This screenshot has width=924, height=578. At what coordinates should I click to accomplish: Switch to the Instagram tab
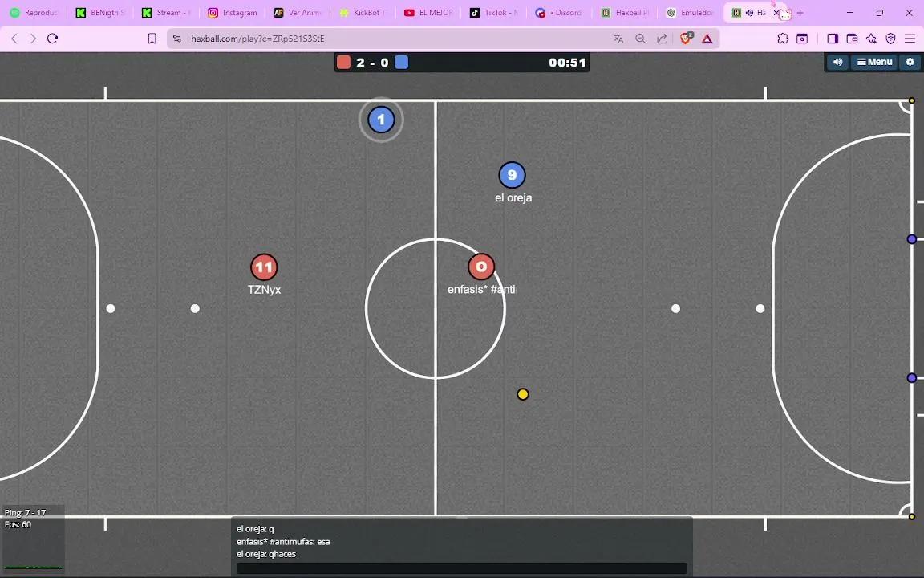point(233,13)
